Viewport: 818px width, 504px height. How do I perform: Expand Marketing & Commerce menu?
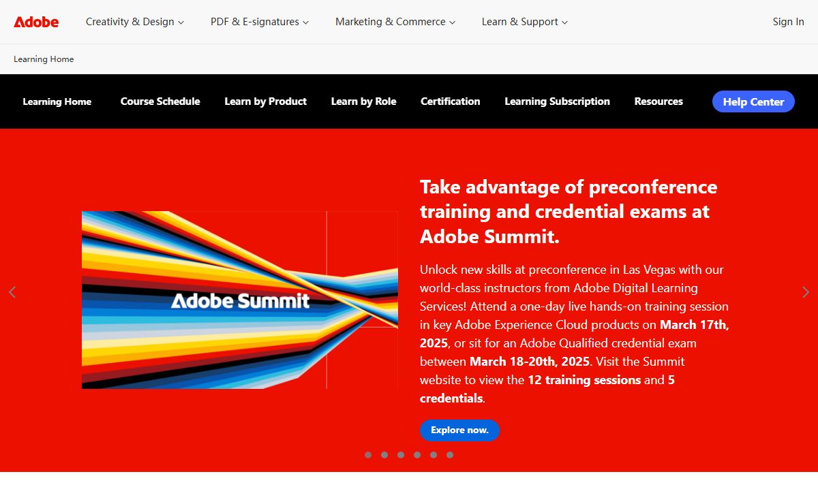(395, 22)
